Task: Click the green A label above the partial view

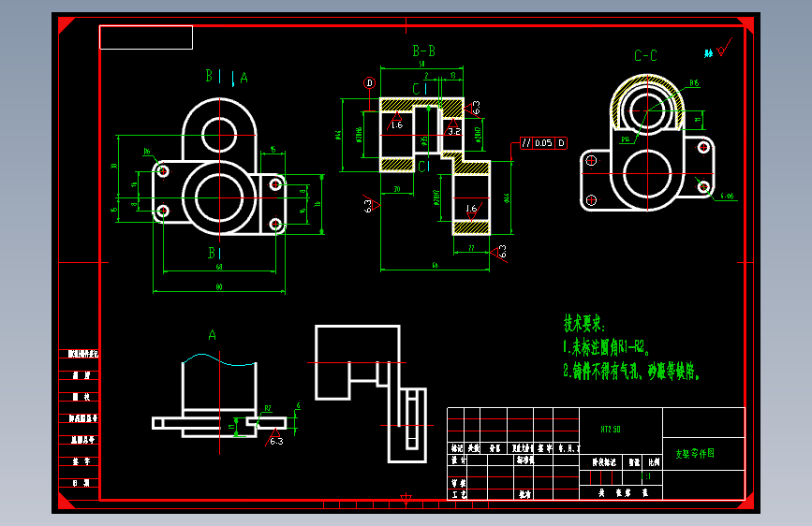Action: point(213,335)
